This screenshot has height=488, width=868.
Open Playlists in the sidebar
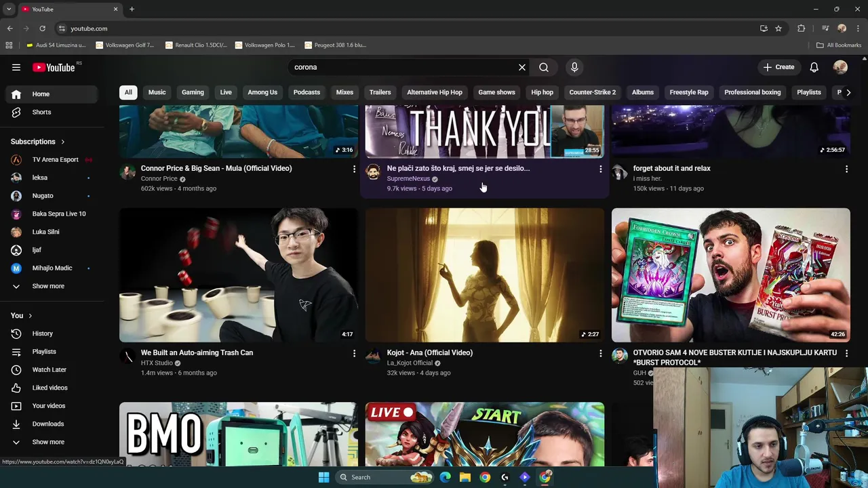pyautogui.click(x=52, y=352)
